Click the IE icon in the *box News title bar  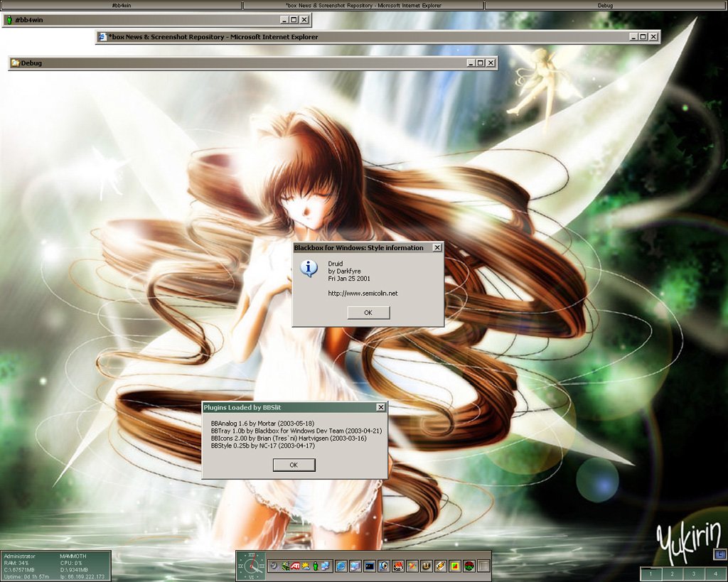pos(102,37)
